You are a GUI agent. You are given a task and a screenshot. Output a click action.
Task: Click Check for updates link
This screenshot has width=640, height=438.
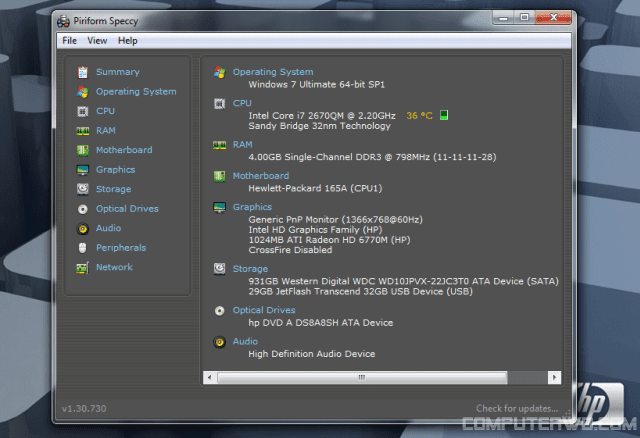517,409
